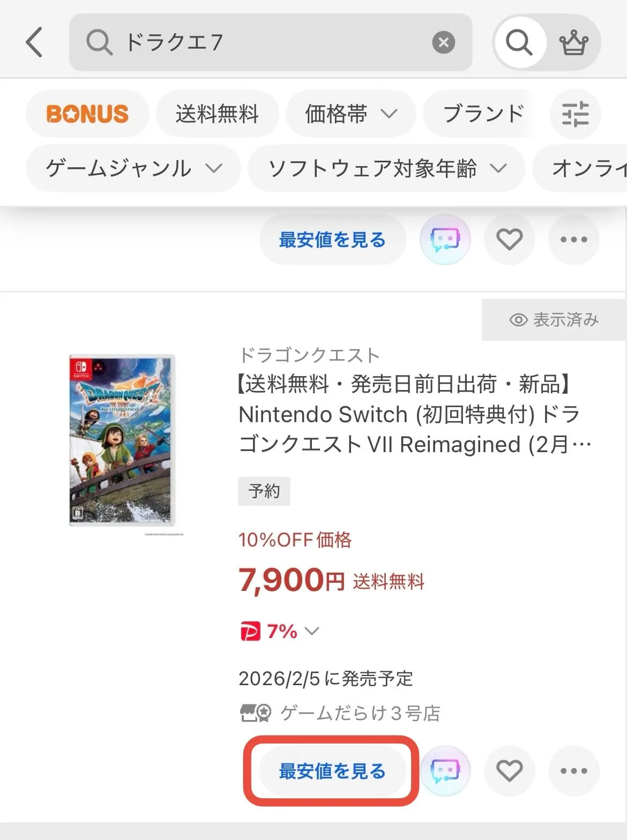Expand the 価格帯 dropdown
627x840 pixels.
pos(350,114)
